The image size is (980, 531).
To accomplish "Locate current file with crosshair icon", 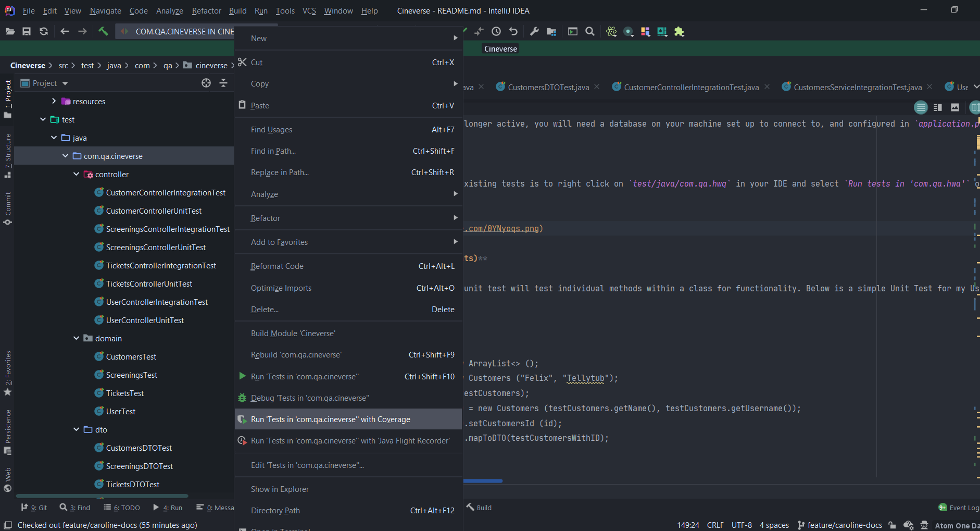I will (206, 83).
